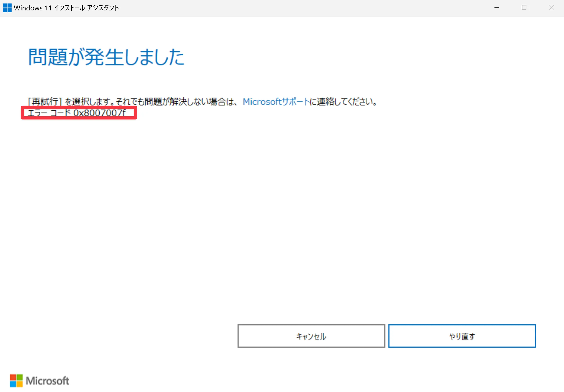Click the 問題が発生しました heading
Image resolution: width=564 pixels, height=392 pixels.
pos(106,57)
